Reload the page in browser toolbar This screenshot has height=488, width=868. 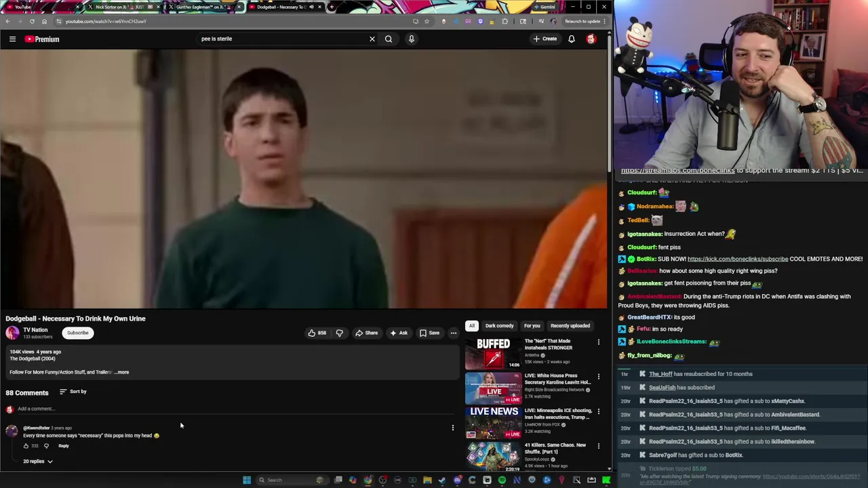pos(32,21)
